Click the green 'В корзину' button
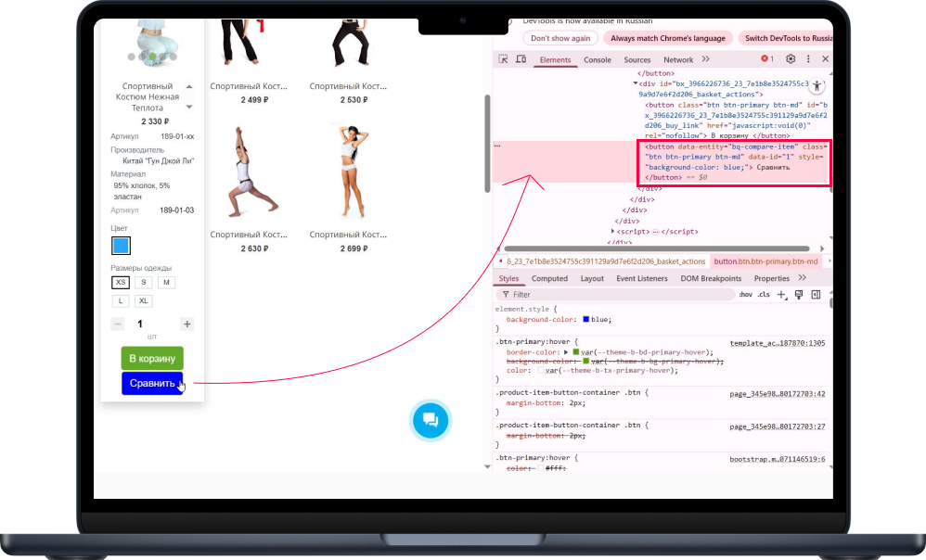The height and width of the screenshot is (560, 926). 152,359
